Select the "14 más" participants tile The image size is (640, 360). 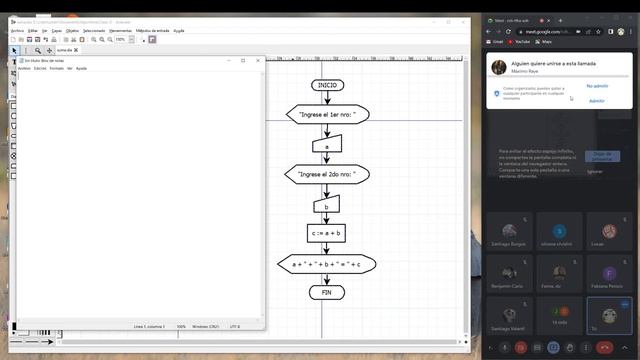point(559,315)
